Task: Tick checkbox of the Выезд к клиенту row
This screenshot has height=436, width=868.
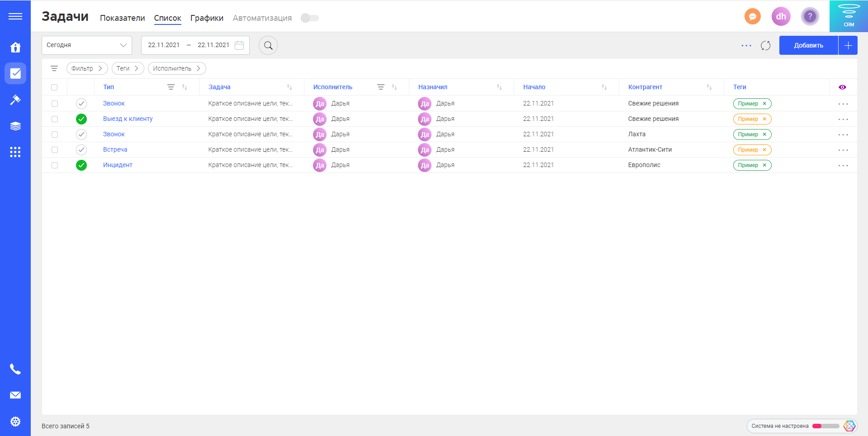Action: 55,119
